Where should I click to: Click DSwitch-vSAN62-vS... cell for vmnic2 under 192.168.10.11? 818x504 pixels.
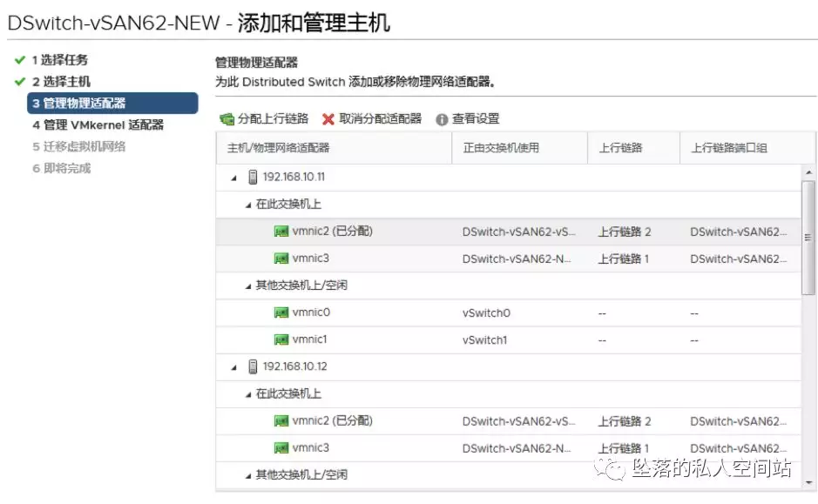(519, 232)
